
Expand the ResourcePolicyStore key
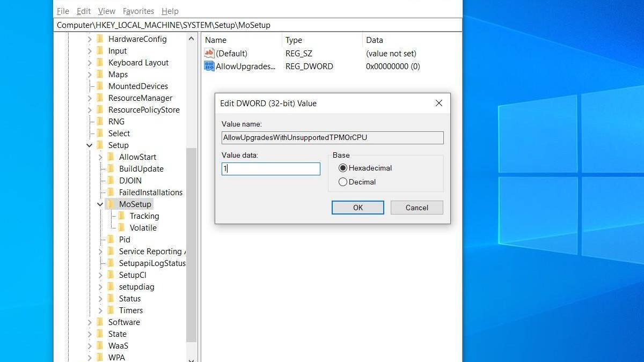(90, 110)
